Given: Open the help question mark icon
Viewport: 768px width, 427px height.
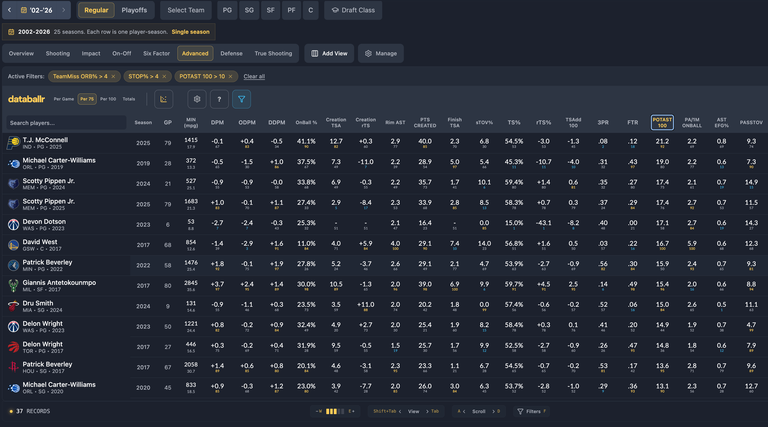Looking at the screenshot, I should pyautogui.click(x=219, y=99).
